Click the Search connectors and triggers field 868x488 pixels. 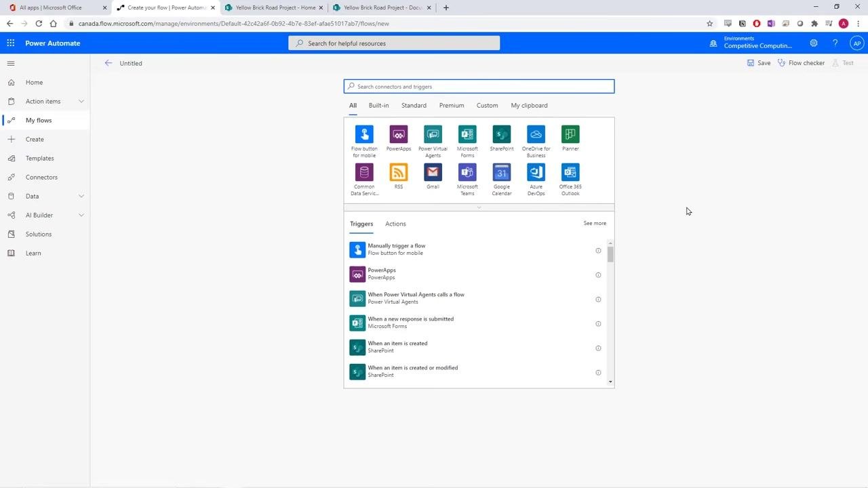coord(479,86)
